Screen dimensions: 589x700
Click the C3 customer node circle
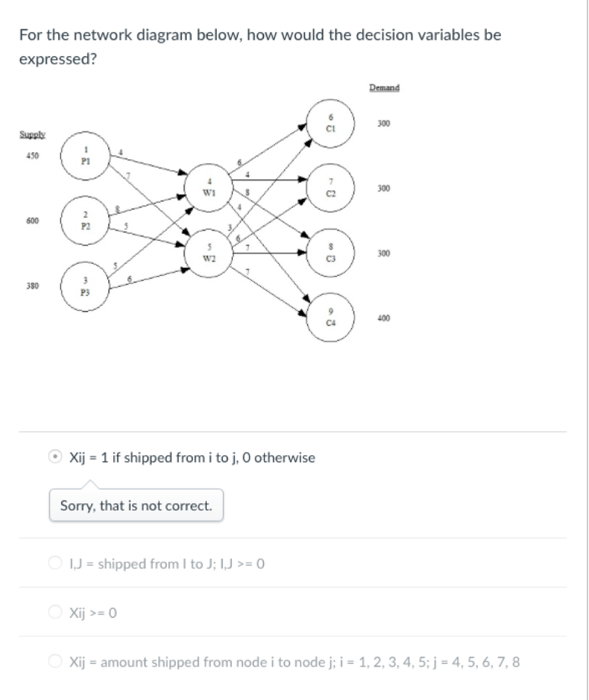[x=330, y=253]
